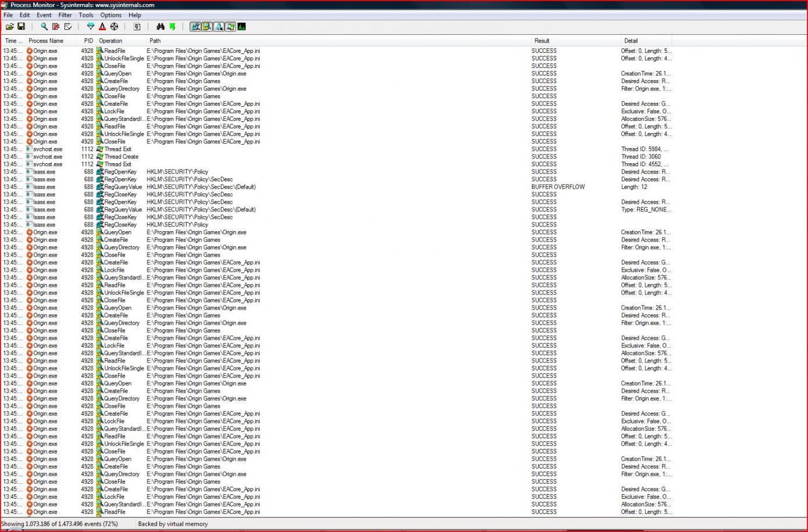Click 'Showing 1.073.186 of 1.473.496 events' status
The width and height of the screenshot is (808, 532).
(60, 524)
